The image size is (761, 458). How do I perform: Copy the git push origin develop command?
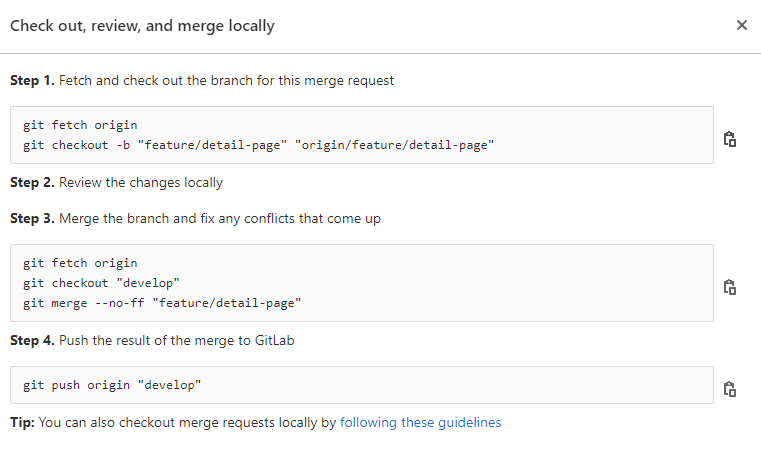point(729,389)
